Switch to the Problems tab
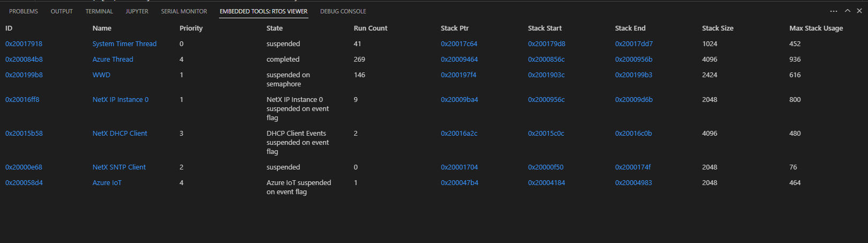The image size is (868, 243). point(24,11)
